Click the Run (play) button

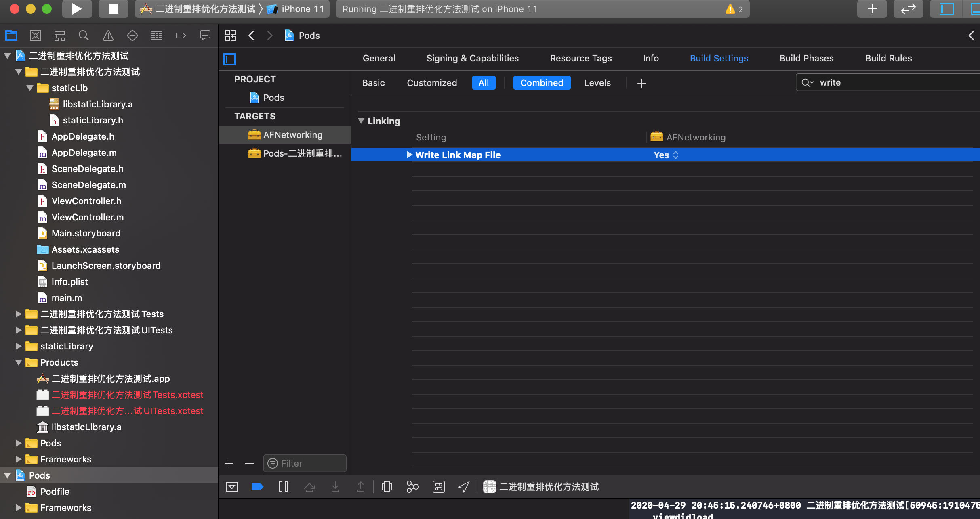pyautogui.click(x=77, y=9)
